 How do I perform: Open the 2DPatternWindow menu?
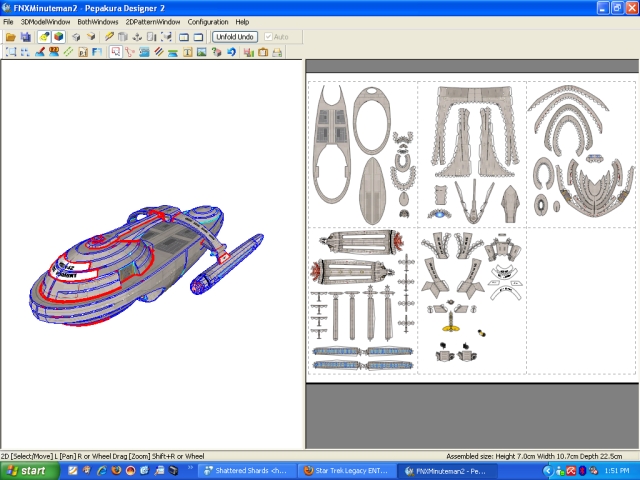point(153,22)
